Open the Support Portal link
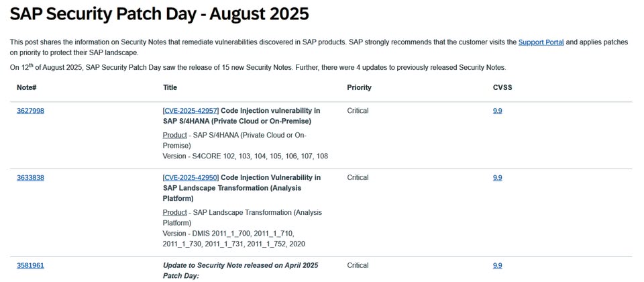Image resolution: width=644 pixels, height=282 pixels. click(541, 42)
